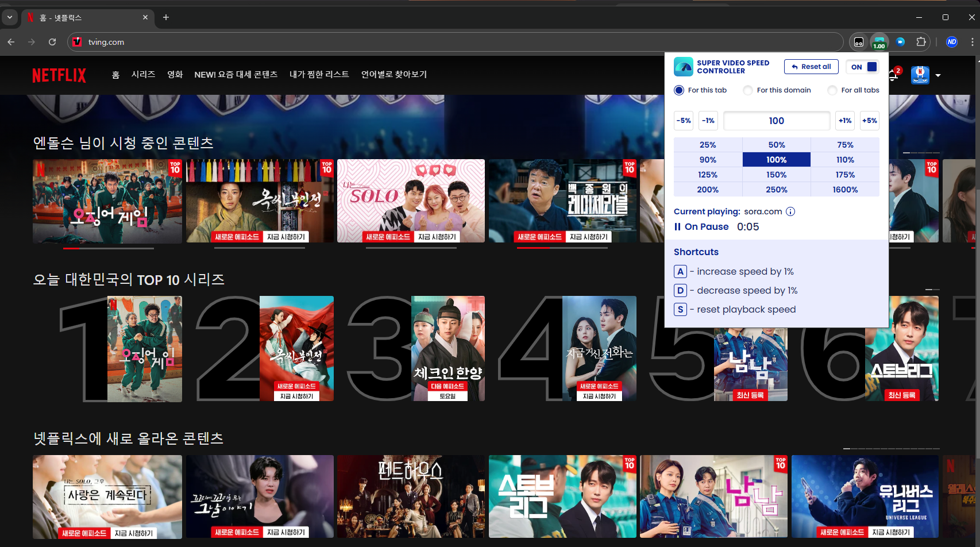This screenshot has height=547, width=980.
Task: Click the S shortcut key box
Action: pos(680,310)
